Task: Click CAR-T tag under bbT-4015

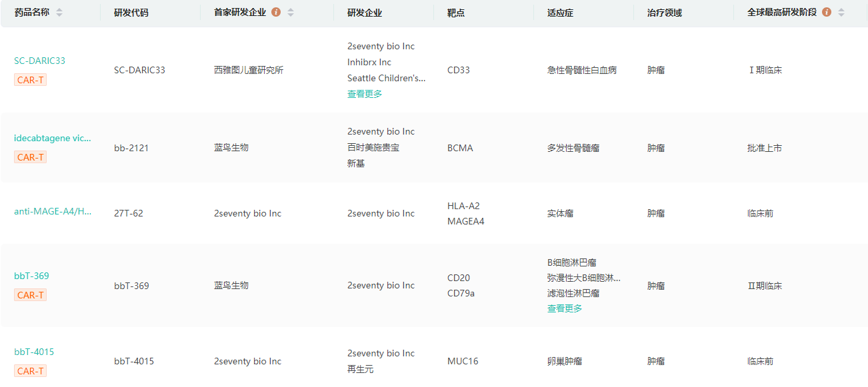Action: click(31, 371)
